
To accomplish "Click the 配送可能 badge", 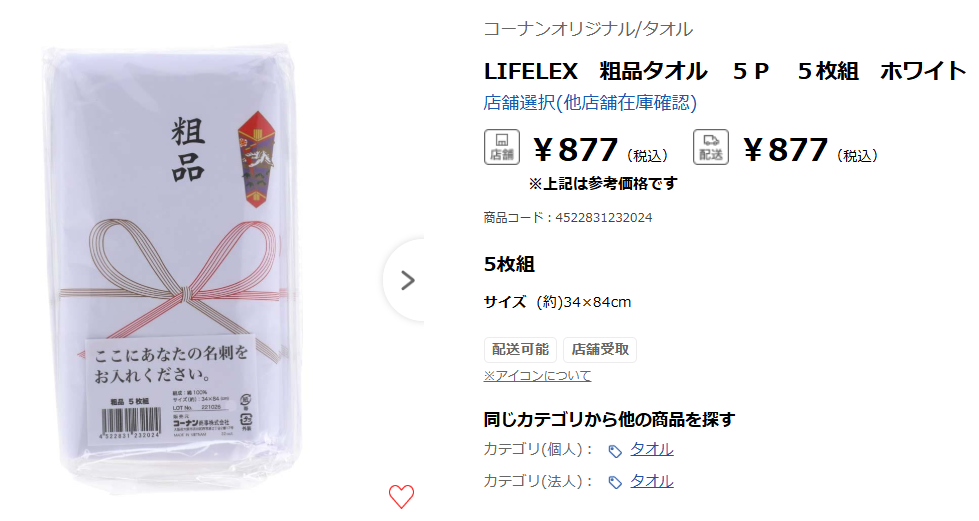I will coord(520,349).
